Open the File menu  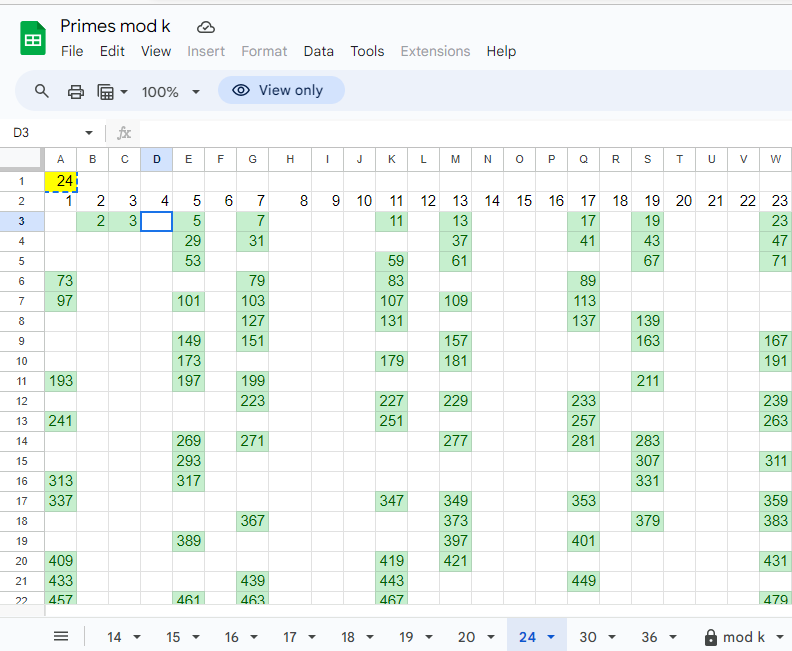pos(72,51)
